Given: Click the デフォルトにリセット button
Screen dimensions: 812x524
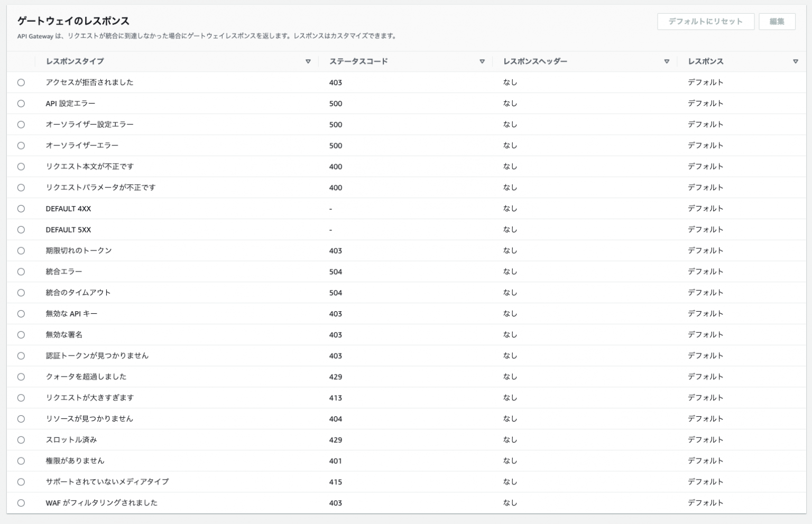Looking at the screenshot, I should pyautogui.click(x=705, y=22).
